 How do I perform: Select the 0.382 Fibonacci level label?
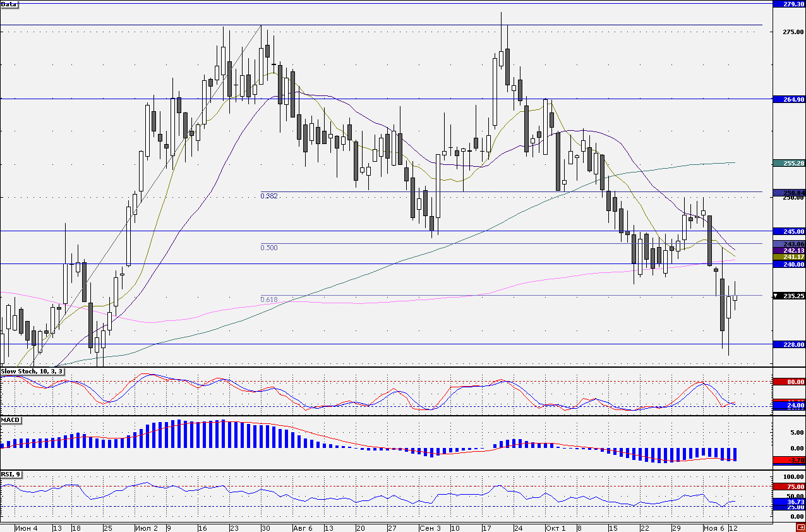(269, 196)
